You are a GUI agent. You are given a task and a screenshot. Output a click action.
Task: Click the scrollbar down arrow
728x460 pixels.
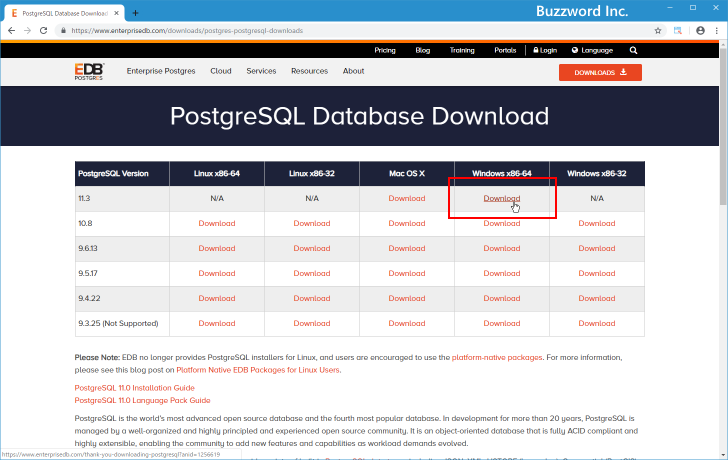723,455
